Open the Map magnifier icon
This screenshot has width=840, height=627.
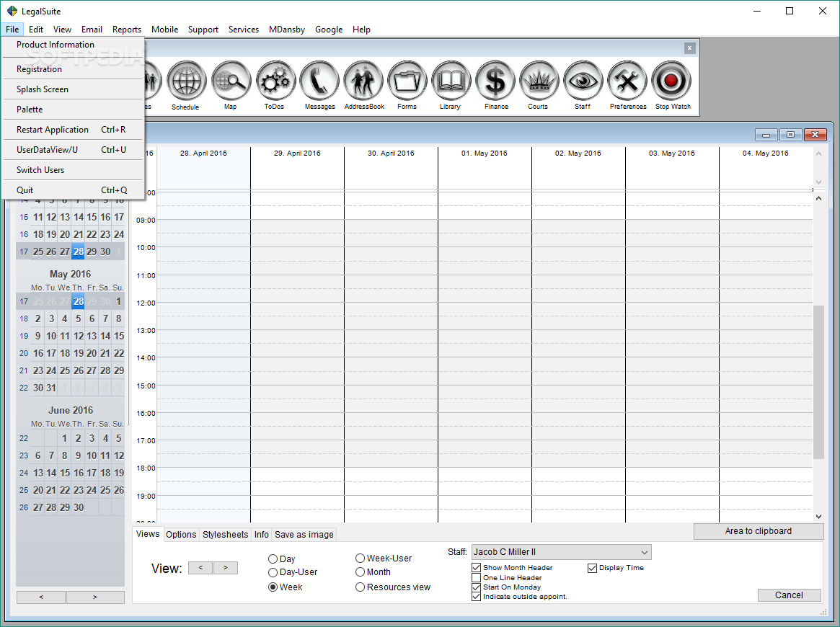pyautogui.click(x=231, y=81)
